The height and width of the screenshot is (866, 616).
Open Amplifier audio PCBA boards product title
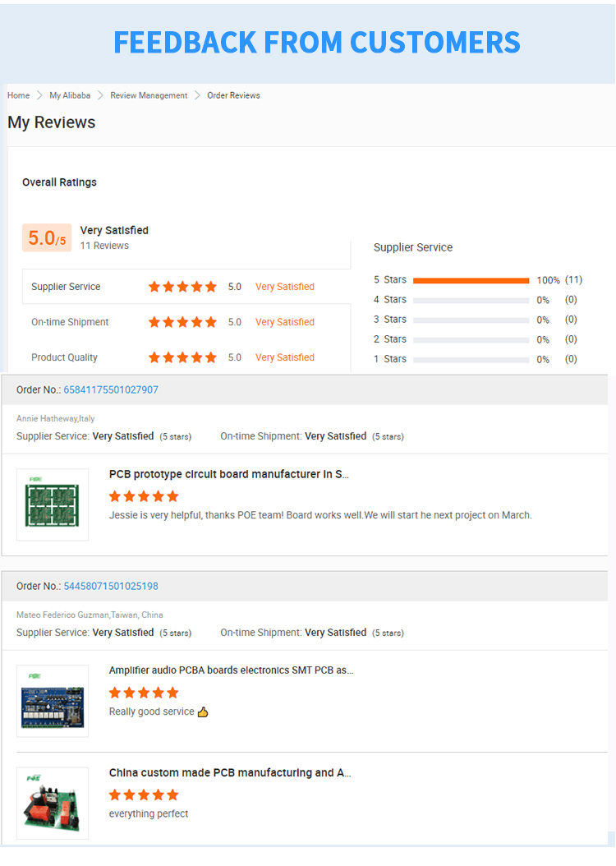click(231, 670)
